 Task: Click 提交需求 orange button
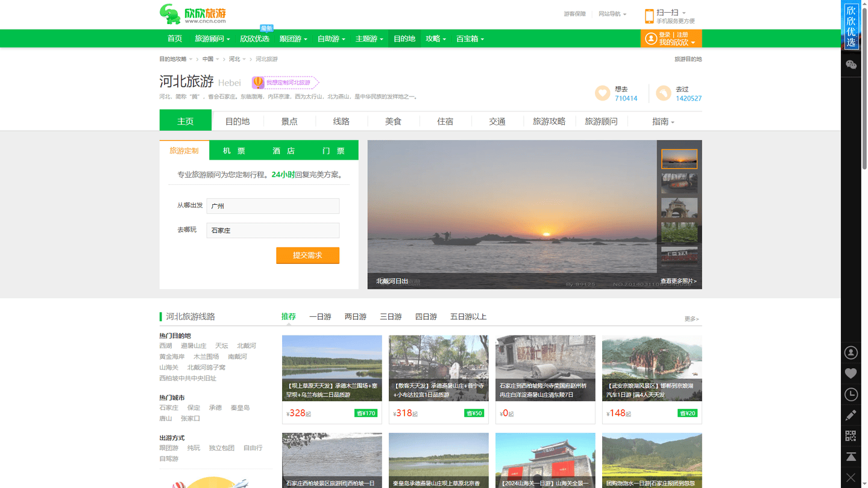click(x=307, y=255)
